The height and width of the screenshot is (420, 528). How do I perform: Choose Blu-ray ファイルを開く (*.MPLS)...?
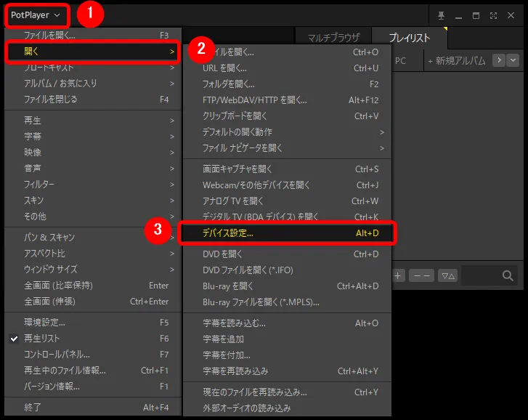tap(287, 302)
